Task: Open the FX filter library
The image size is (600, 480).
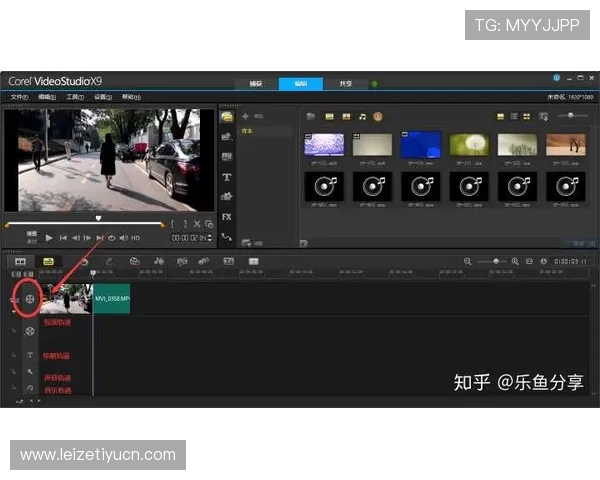Action: [227, 216]
